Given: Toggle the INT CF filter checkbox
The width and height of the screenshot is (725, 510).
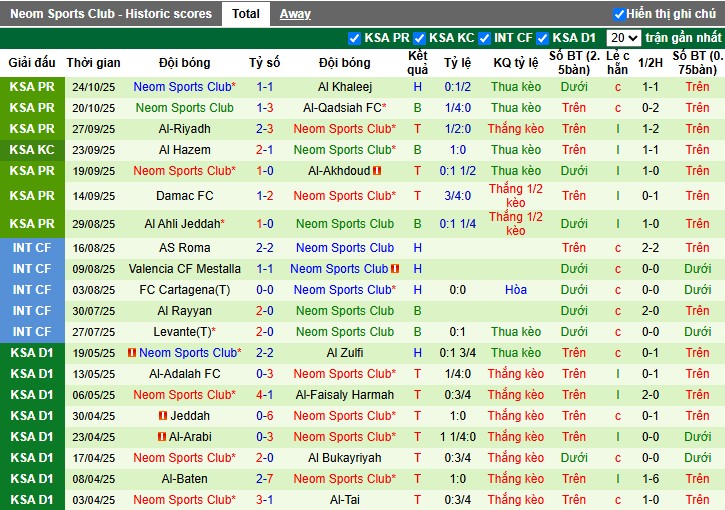Looking at the screenshot, I should point(485,38).
